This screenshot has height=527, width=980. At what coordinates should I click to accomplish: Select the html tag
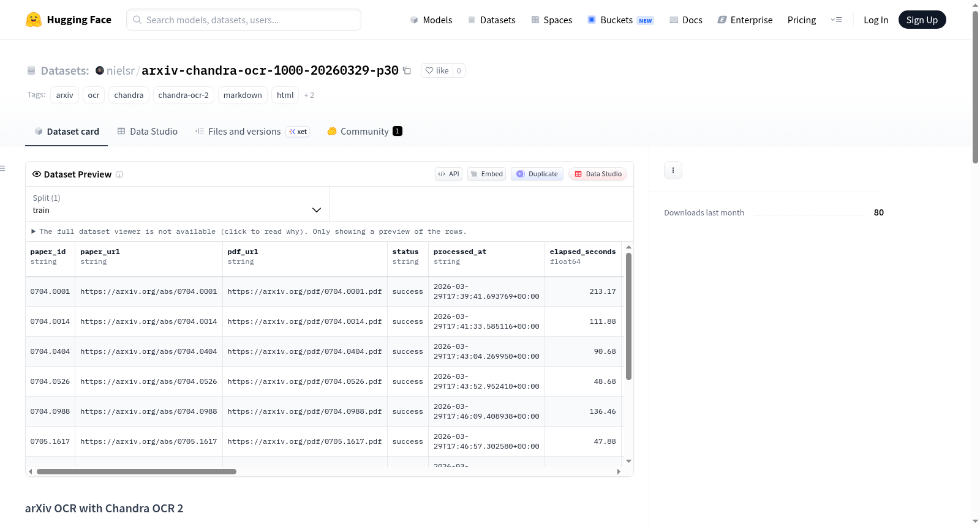coord(285,95)
